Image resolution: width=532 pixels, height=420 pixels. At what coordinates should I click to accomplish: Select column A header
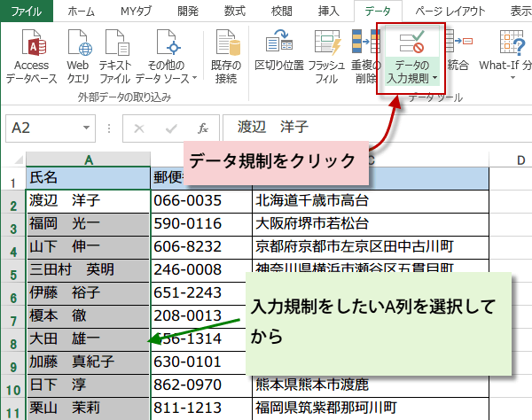[x=88, y=159]
